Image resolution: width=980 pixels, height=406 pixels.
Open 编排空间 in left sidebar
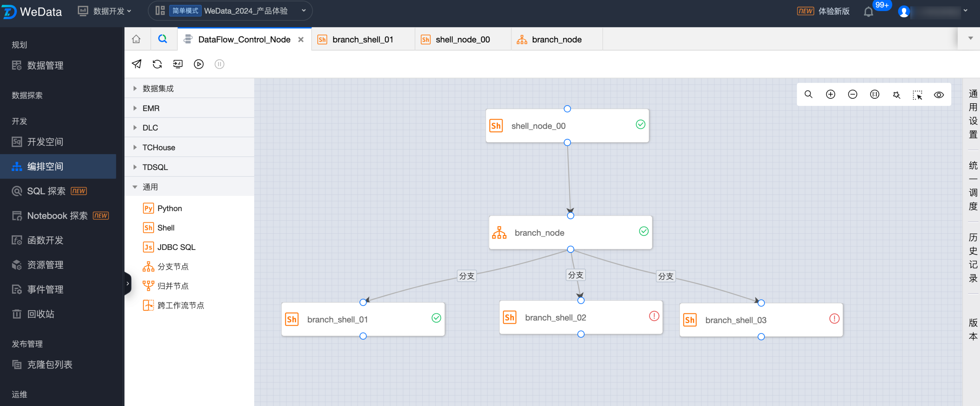(x=45, y=166)
